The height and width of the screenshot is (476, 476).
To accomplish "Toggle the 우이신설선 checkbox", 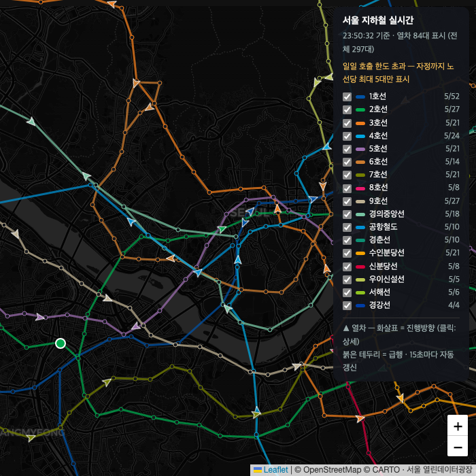I will click(x=347, y=279).
